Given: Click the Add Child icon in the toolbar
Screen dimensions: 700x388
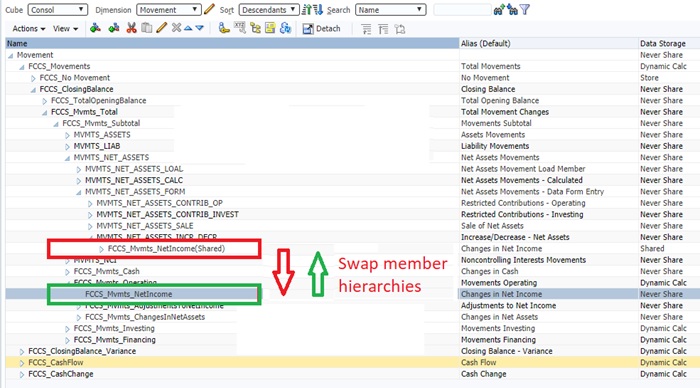Looking at the screenshot, I should [95, 29].
